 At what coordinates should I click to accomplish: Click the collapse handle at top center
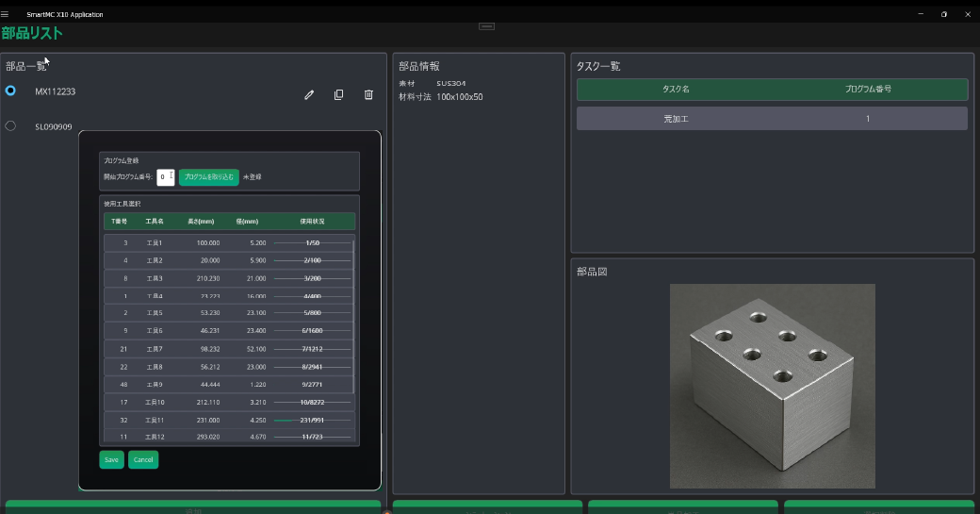pyautogui.click(x=487, y=26)
